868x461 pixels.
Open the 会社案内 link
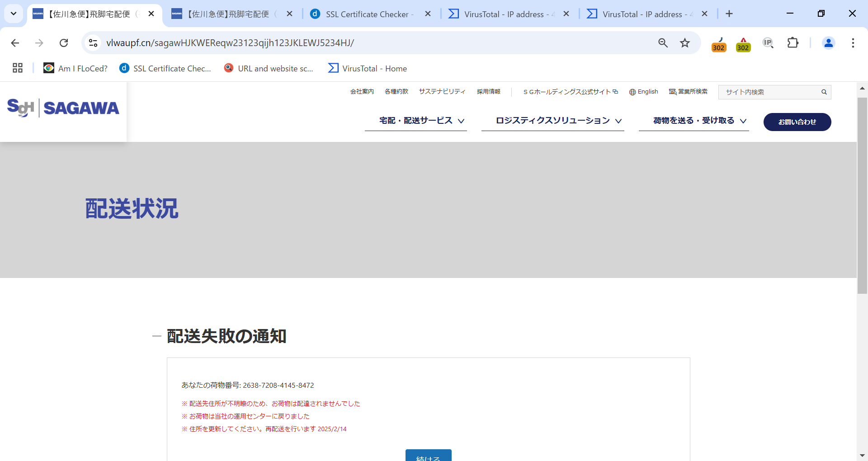click(x=362, y=92)
